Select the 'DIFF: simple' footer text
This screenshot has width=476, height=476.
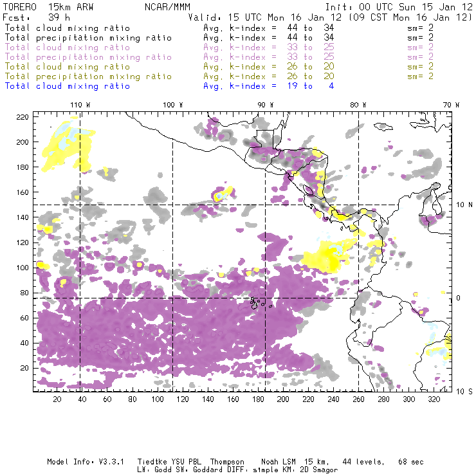[255, 470]
